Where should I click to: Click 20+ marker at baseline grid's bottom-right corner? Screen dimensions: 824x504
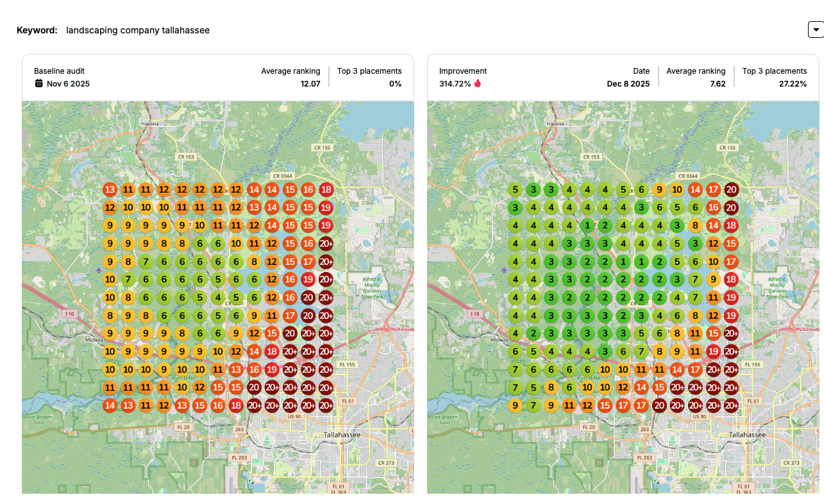click(x=326, y=405)
